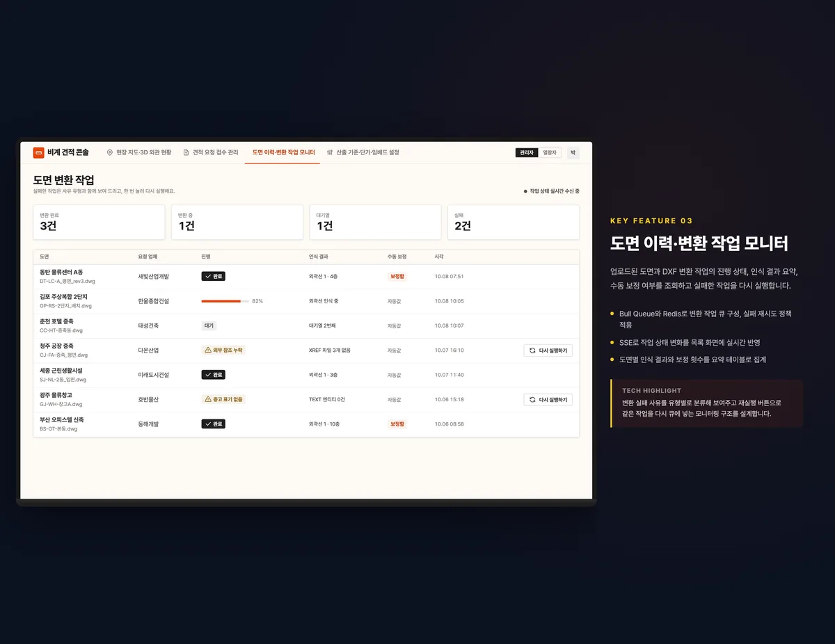Click file name GP-RS-2단지_배치.dwg
The width and height of the screenshot is (835, 644).
click(x=66, y=306)
